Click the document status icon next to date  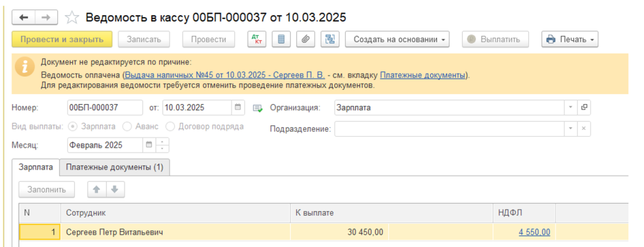click(257, 108)
